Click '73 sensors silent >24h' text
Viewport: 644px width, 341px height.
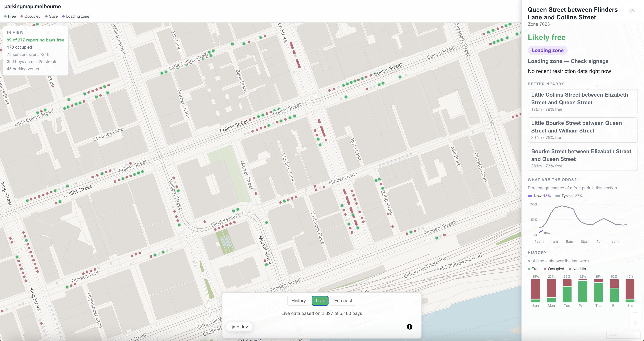[28, 54]
